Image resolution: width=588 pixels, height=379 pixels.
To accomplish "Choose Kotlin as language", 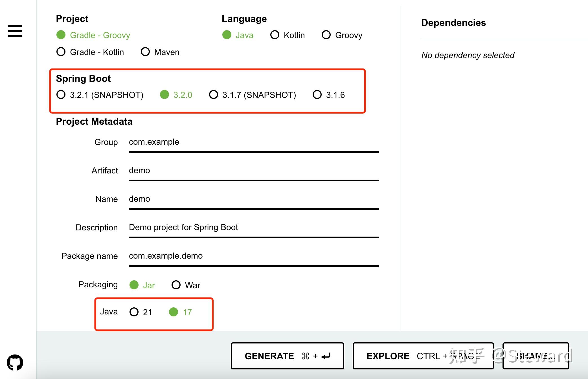I will click(x=275, y=35).
